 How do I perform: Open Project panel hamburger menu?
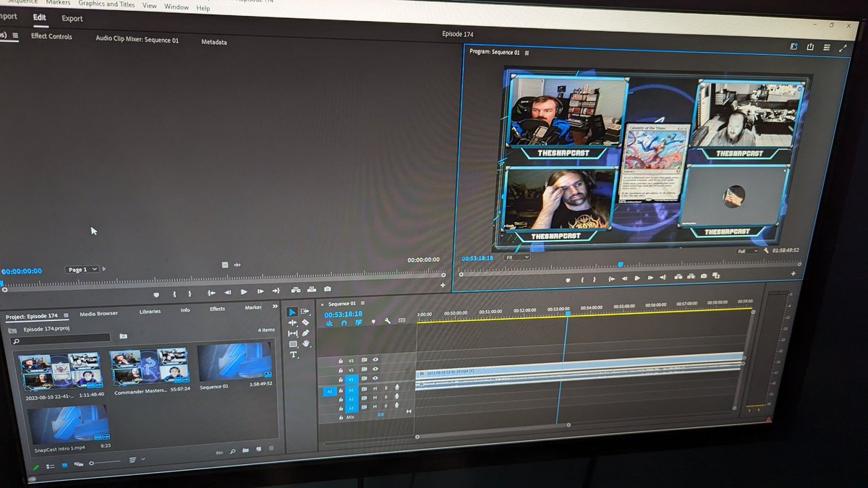[66, 316]
